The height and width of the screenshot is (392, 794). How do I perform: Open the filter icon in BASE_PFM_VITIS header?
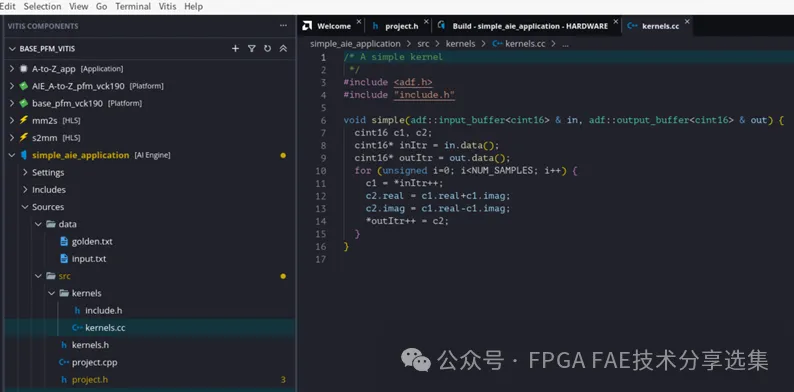[x=251, y=49]
